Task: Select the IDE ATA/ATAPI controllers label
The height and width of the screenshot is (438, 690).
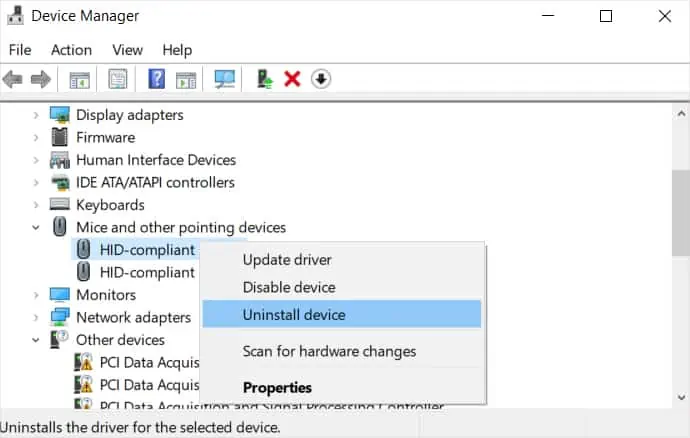Action: tap(155, 182)
